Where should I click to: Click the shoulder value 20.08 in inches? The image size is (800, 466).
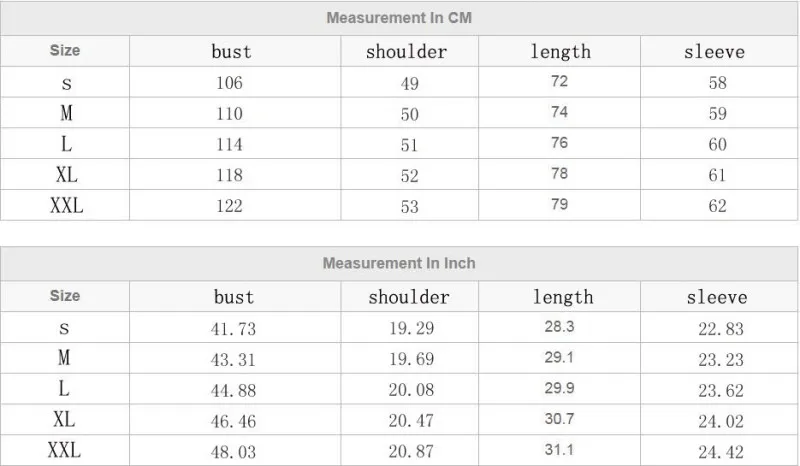click(411, 389)
